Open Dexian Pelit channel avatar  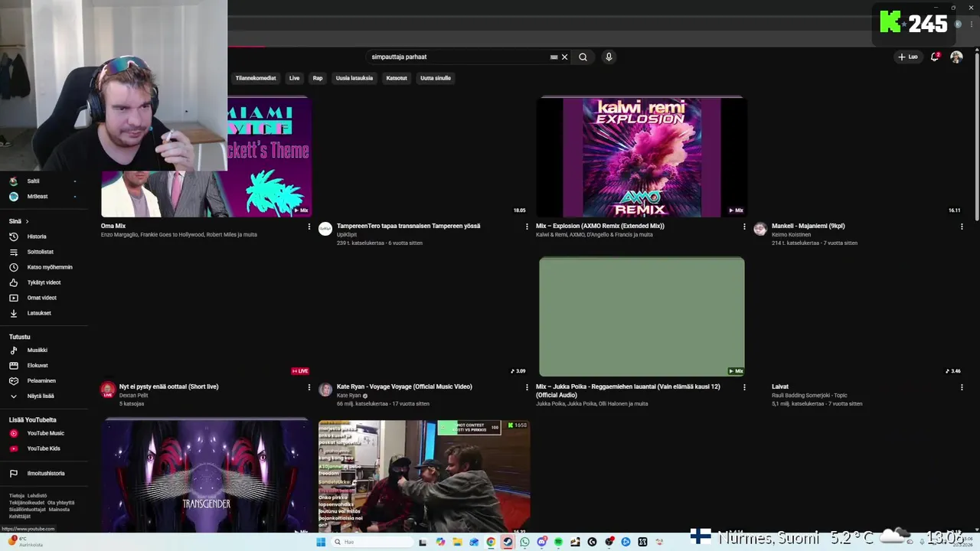pos(108,390)
